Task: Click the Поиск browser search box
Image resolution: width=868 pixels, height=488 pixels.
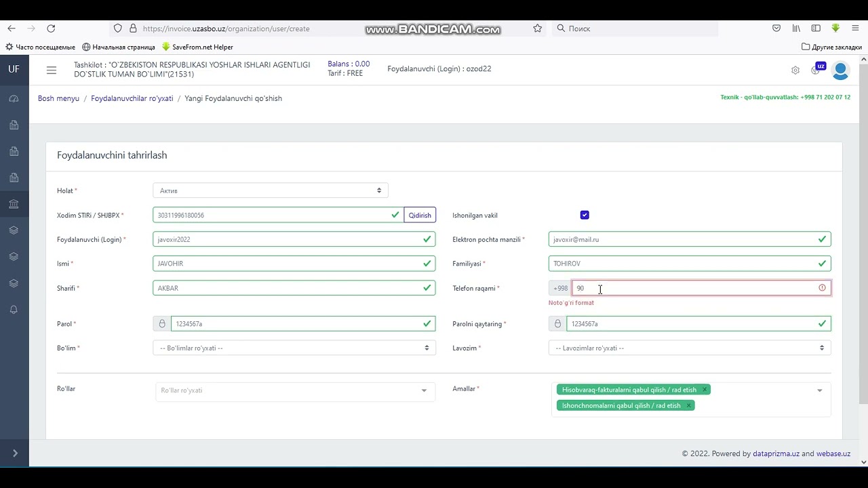Action: [635, 28]
